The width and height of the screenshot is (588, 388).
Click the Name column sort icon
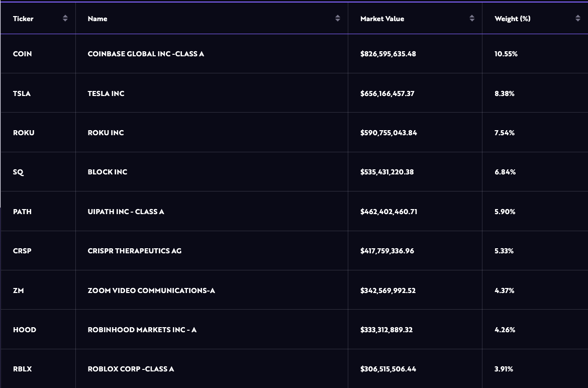click(337, 18)
